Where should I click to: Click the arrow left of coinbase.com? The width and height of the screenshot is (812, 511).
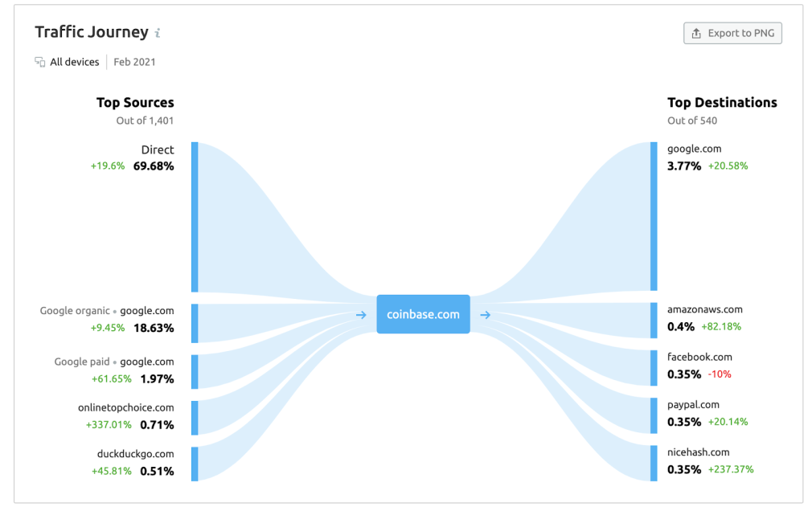pyautogui.click(x=362, y=315)
